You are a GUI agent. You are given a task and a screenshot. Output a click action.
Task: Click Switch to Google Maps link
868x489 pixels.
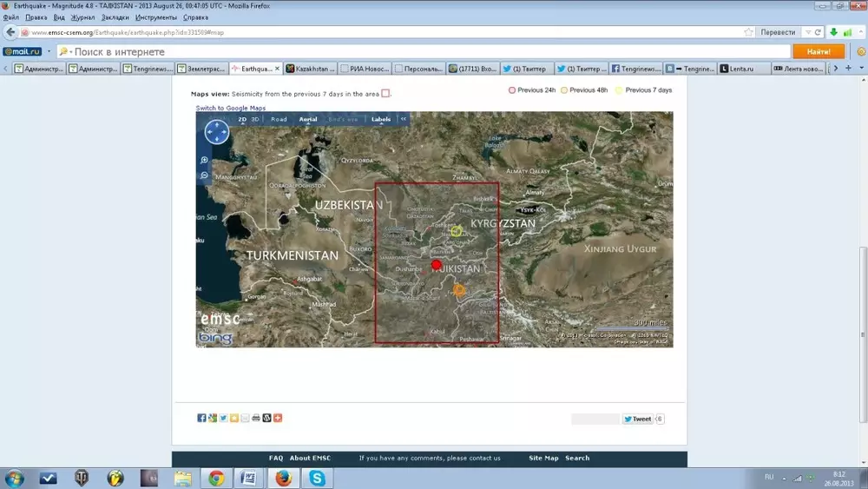pyautogui.click(x=230, y=108)
